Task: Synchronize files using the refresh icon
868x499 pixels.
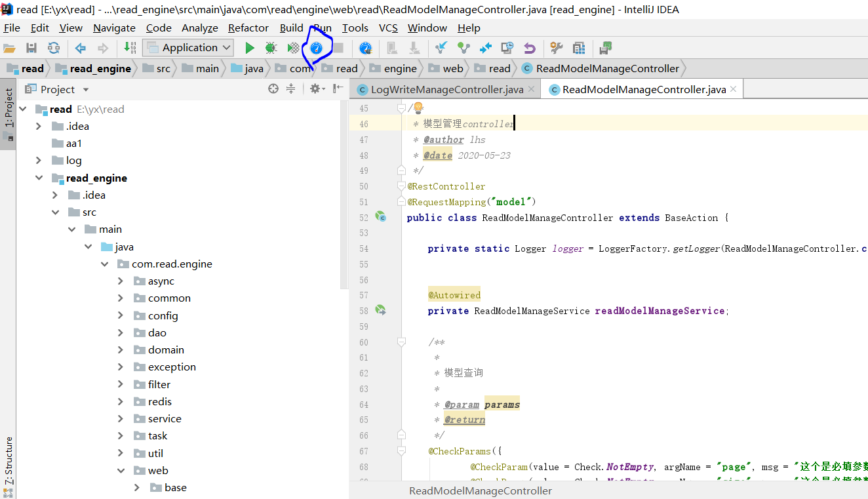Action: pos(54,47)
